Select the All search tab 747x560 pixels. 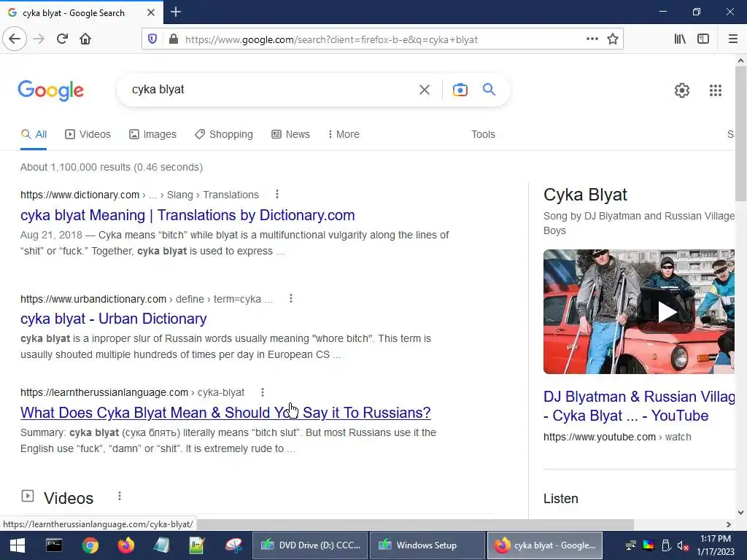[34, 134]
